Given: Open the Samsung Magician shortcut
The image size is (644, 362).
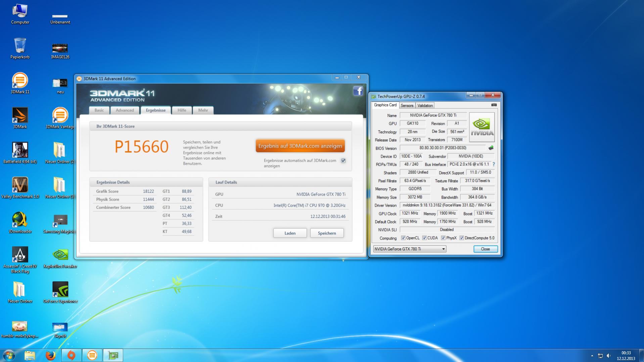Looking at the screenshot, I should [59, 224].
